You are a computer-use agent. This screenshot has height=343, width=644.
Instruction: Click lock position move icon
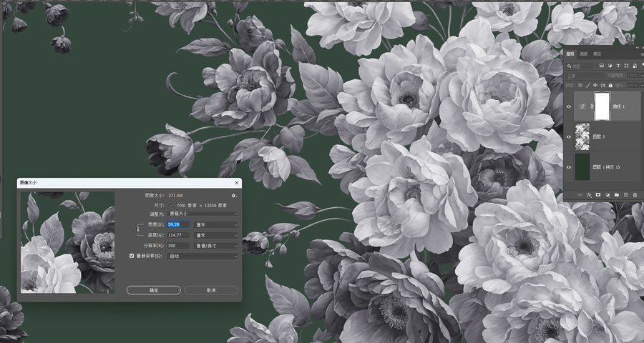[595, 85]
